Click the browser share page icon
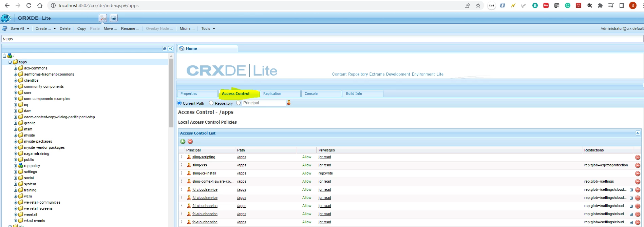644x227 pixels. pyautogui.click(x=467, y=5)
